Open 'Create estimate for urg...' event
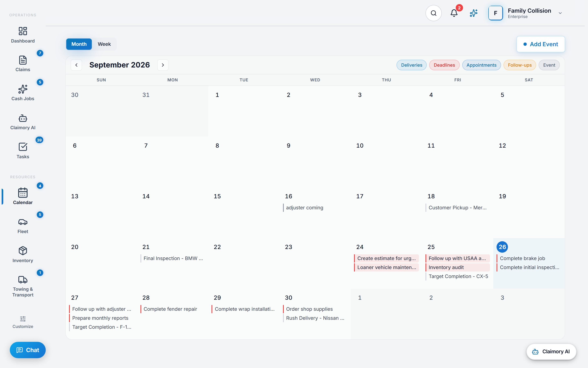 click(386, 258)
